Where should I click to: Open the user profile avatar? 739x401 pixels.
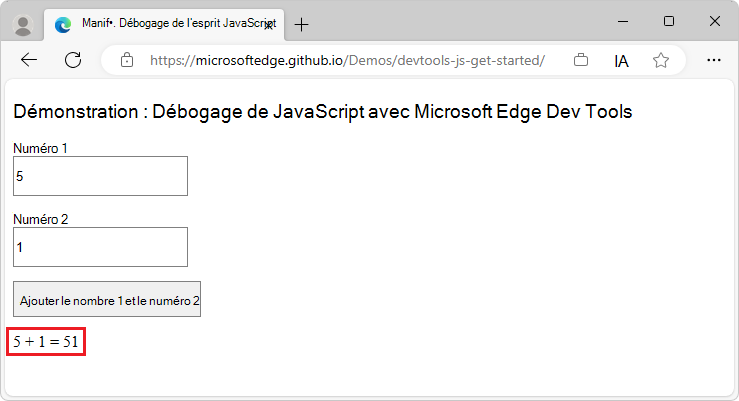[23, 25]
